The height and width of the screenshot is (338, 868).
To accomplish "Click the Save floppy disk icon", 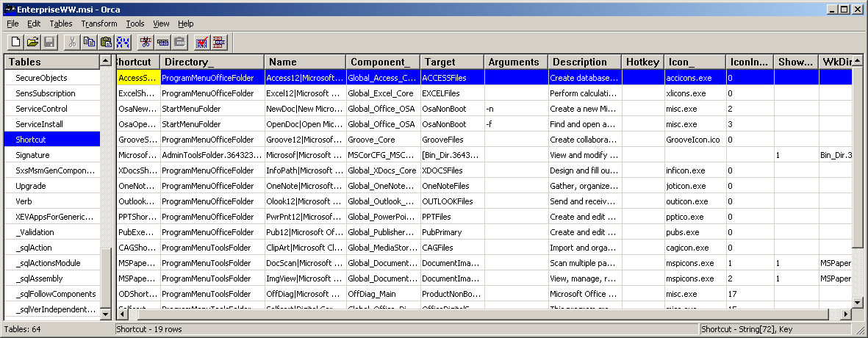I will point(49,42).
